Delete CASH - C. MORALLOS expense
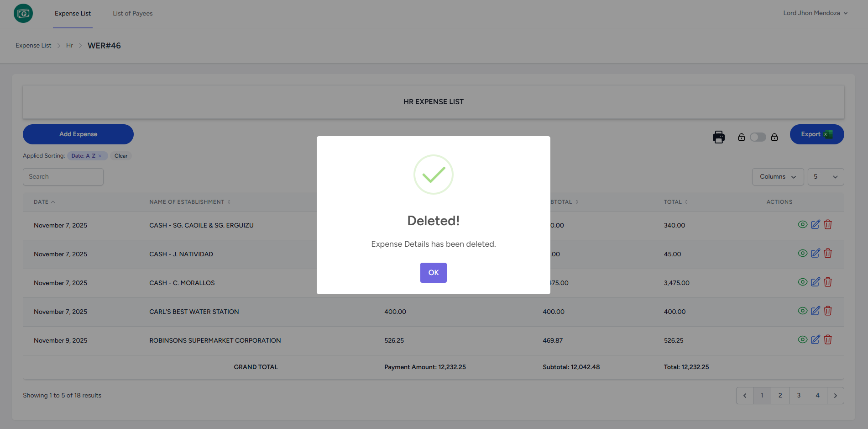The width and height of the screenshot is (868, 429). click(828, 282)
